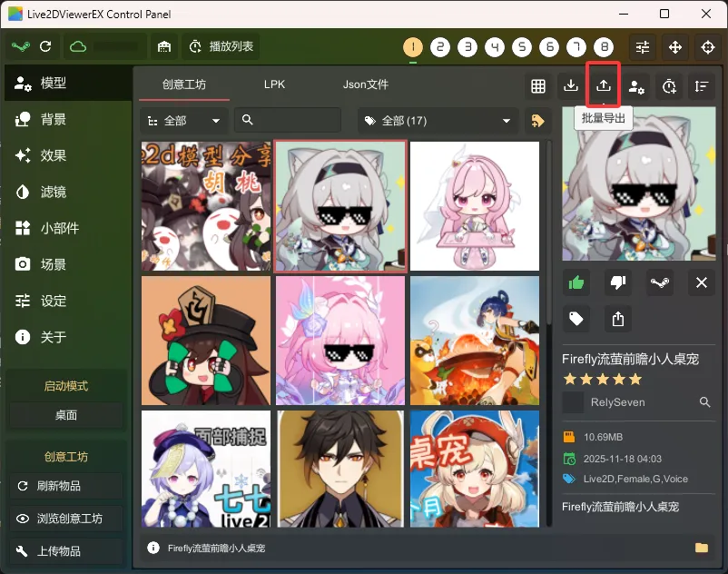The image size is (728, 574).
Task: Toggle the grid view icon
Action: (x=538, y=86)
